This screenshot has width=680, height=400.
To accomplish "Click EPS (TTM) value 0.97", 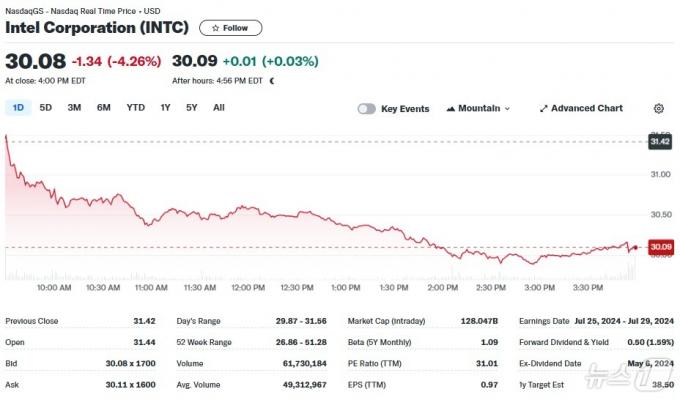I will [x=489, y=385].
